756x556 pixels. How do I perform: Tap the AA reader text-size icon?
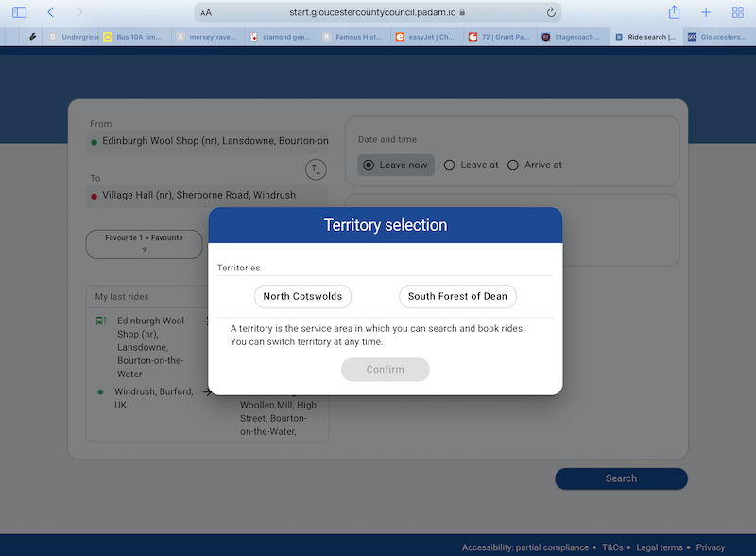pyautogui.click(x=206, y=13)
